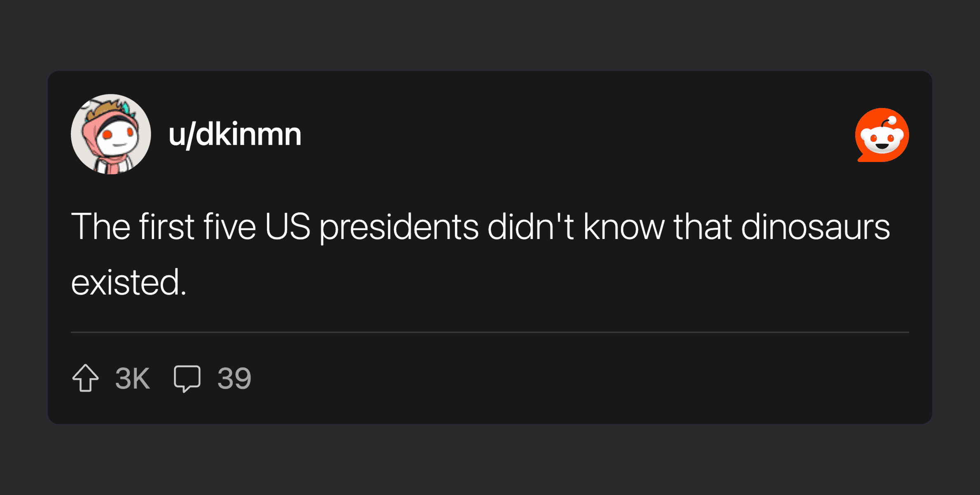Click the word "five" in the post
980x495 pixels.
230,227
